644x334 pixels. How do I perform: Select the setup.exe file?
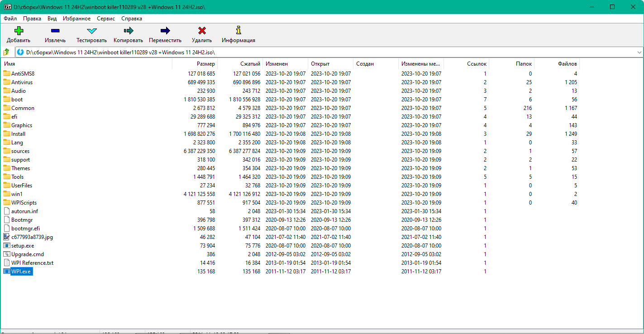point(23,246)
